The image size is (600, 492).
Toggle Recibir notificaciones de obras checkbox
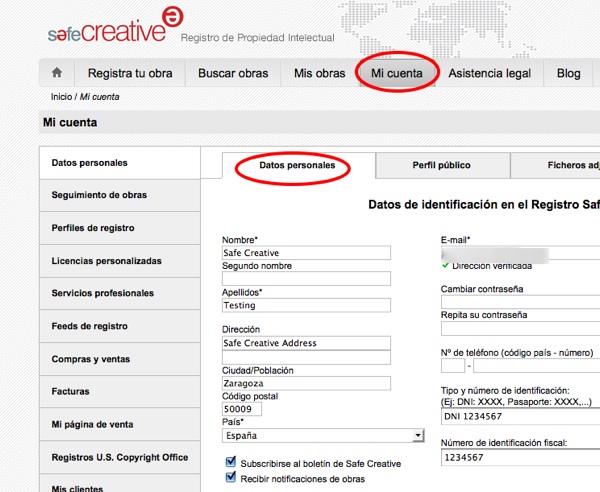click(232, 479)
